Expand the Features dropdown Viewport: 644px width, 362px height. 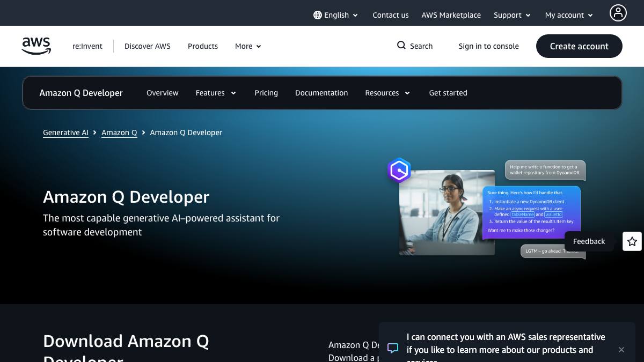216,93
